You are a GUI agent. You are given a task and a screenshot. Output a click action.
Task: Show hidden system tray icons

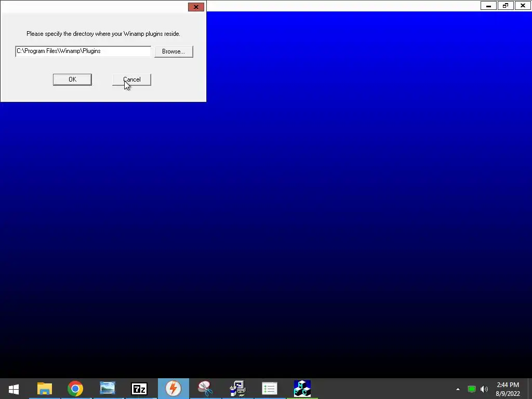pos(458,389)
